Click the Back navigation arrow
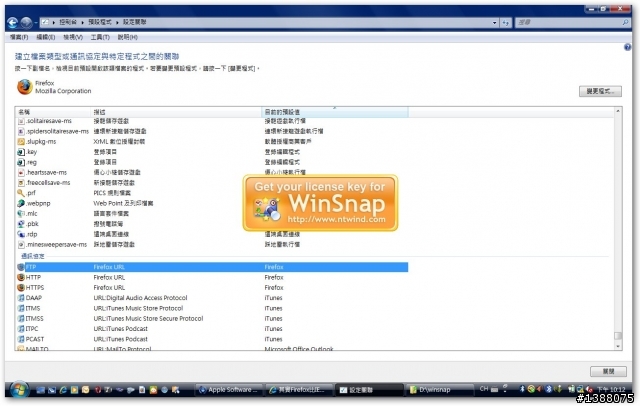The height and width of the screenshot is (406, 640). 12,22
